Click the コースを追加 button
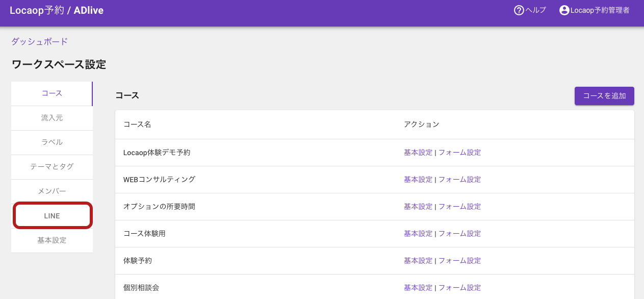Screen dimensions: 644x299 [604, 96]
